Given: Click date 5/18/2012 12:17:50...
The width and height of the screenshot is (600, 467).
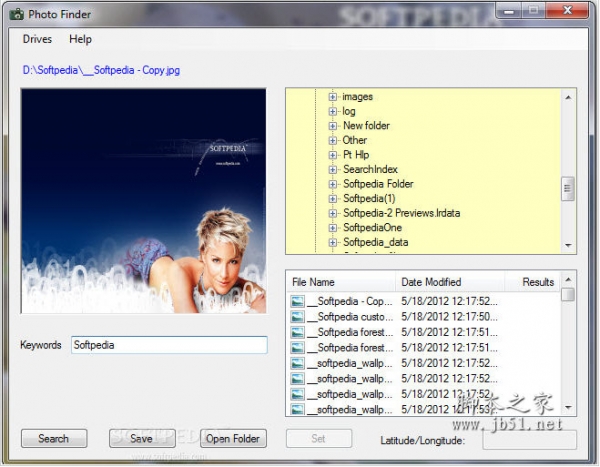Looking at the screenshot, I should coord(449,317).
